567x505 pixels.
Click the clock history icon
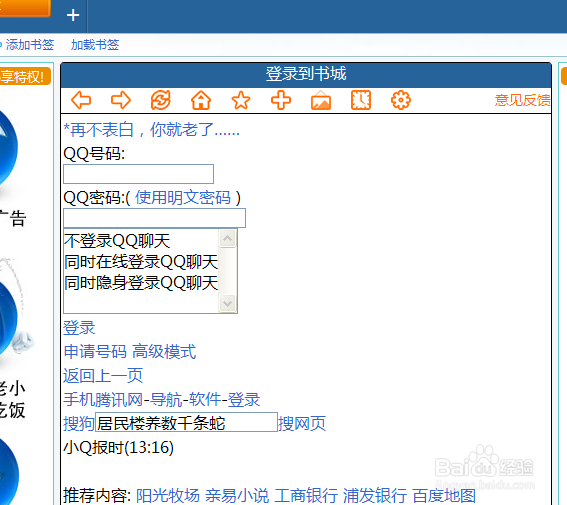click(361, 100)
